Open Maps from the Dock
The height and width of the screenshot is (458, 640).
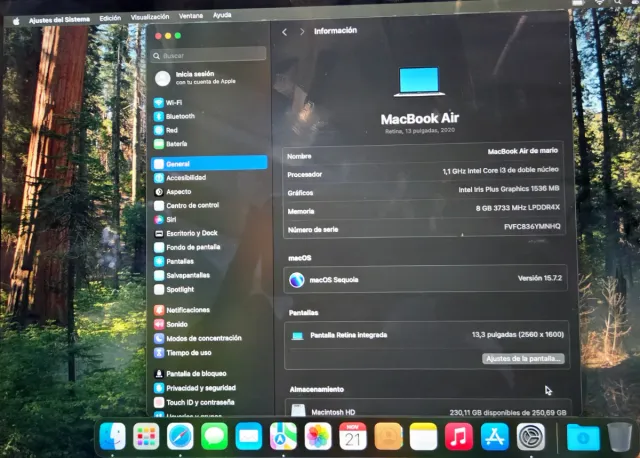click(283, 436)
